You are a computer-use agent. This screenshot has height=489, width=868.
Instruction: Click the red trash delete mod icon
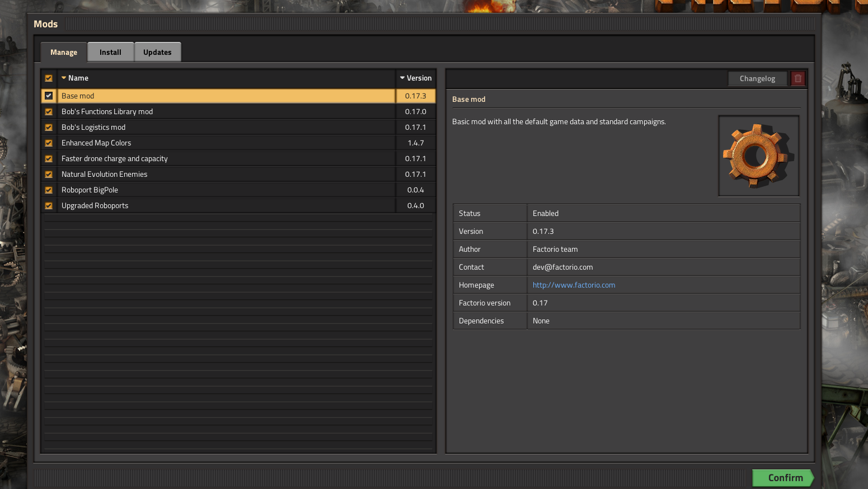798,78
